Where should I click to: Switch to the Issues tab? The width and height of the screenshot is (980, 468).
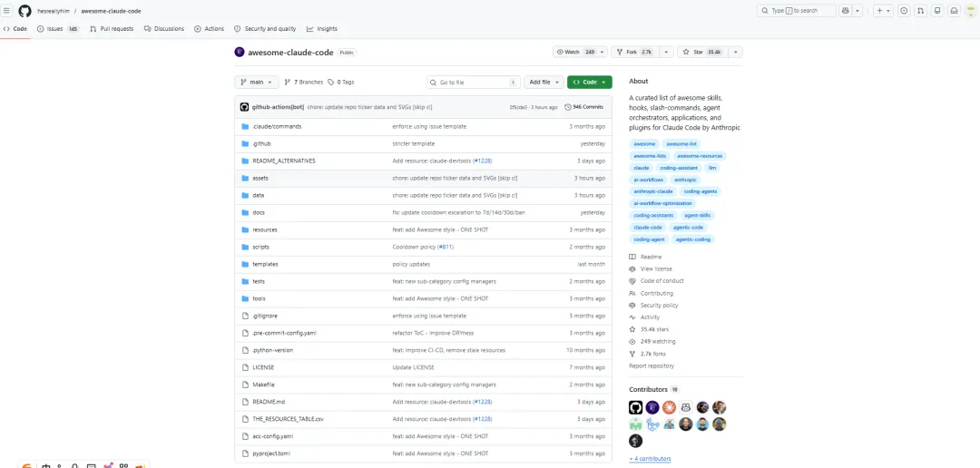tap(57, 29)
